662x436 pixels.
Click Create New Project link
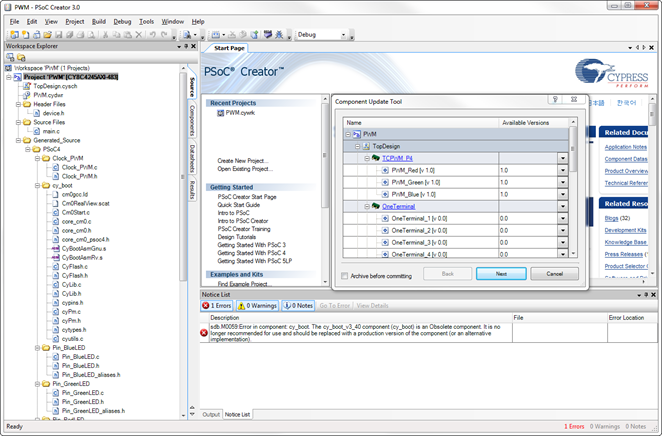pyautogui.click(x=243, y=161)
